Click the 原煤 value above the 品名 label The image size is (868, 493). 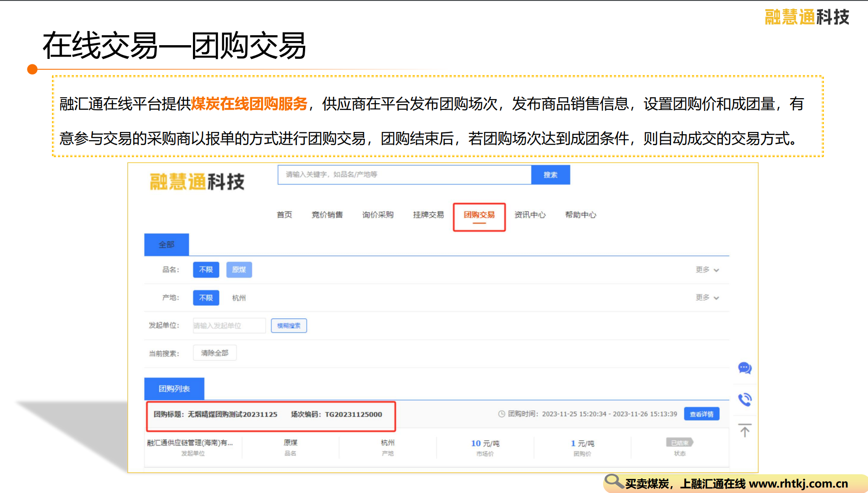point(291,442)
